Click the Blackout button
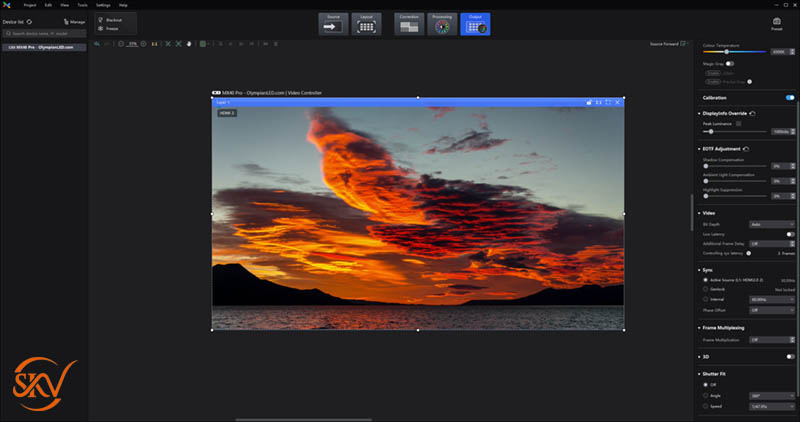Screen dimensions: 800x422 (x=112, y=20)
